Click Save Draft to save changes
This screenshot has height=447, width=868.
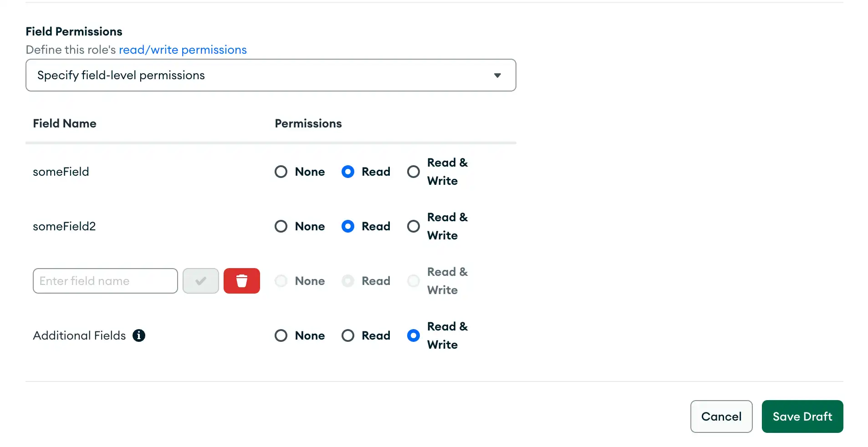click(802, 416)
